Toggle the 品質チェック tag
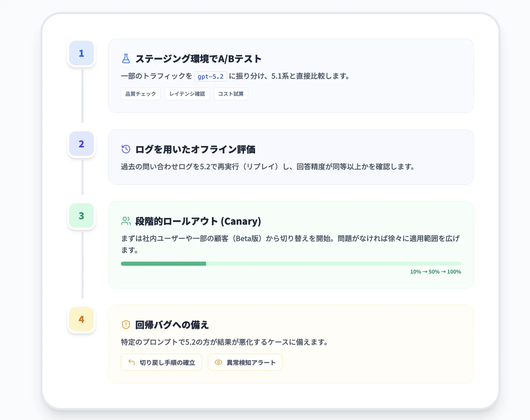The height and width of the screenshot is (420, 530). 140,94
